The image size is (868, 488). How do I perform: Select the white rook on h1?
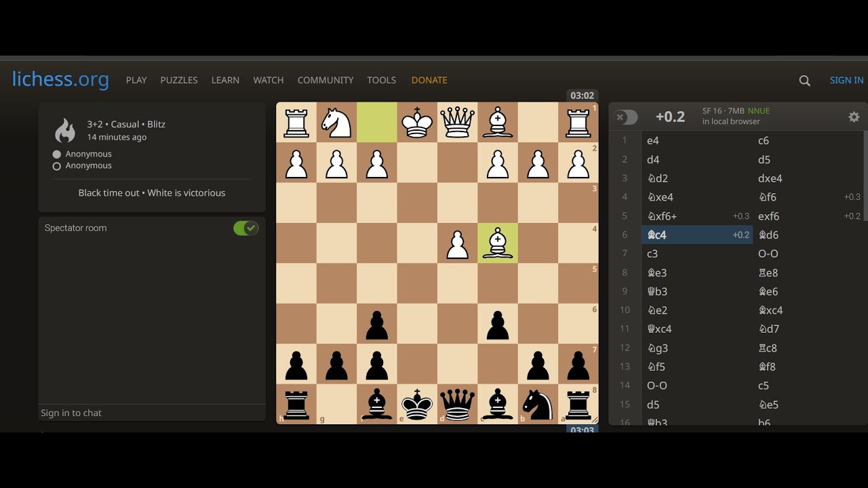(296, 123)
